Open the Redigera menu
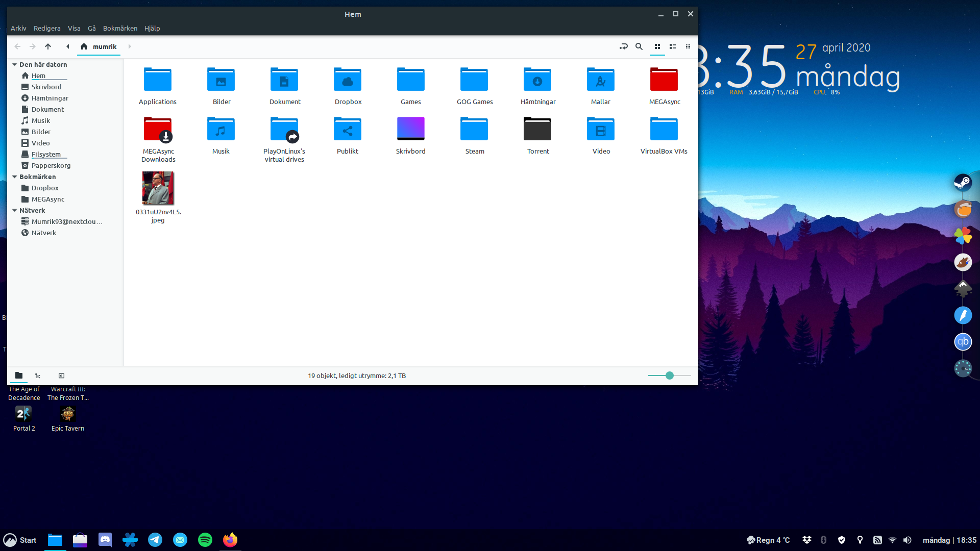The image size is (980, 551). pos(47,28)
